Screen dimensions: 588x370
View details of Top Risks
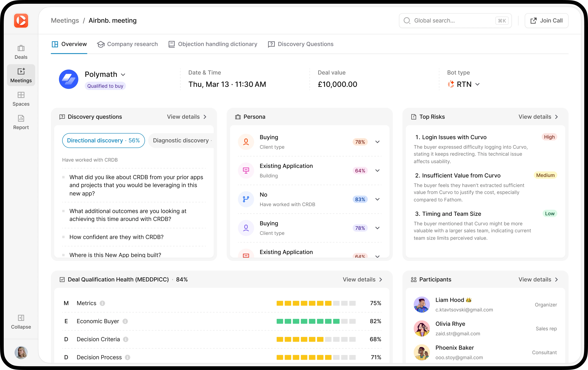[x=538, y=117]
